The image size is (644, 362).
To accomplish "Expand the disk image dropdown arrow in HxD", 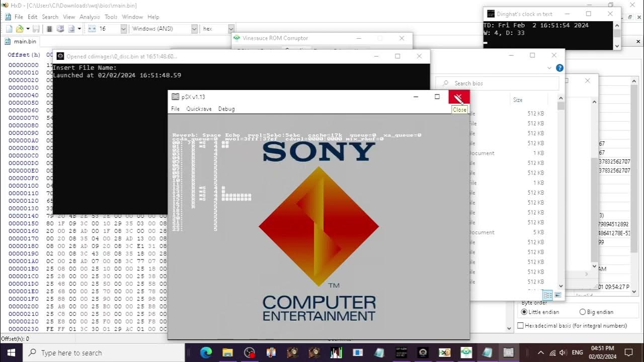I will [x=79, y=29].
